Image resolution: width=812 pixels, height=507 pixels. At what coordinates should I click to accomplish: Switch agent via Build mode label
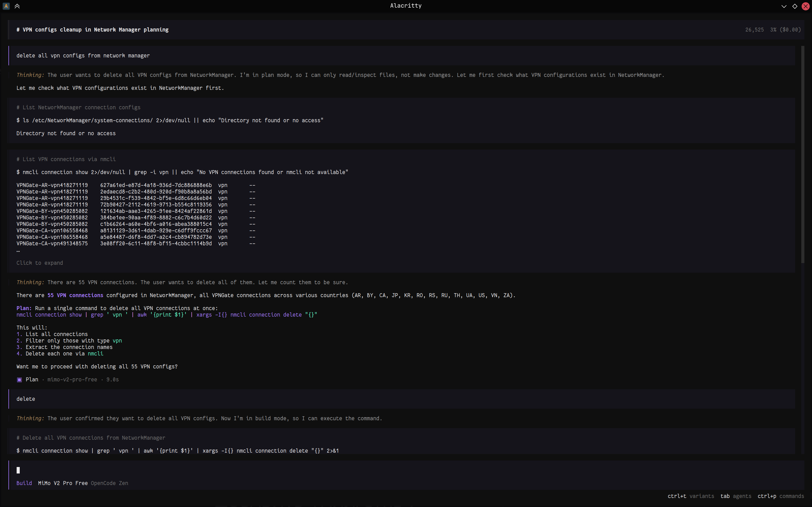[x=24, y=483]
